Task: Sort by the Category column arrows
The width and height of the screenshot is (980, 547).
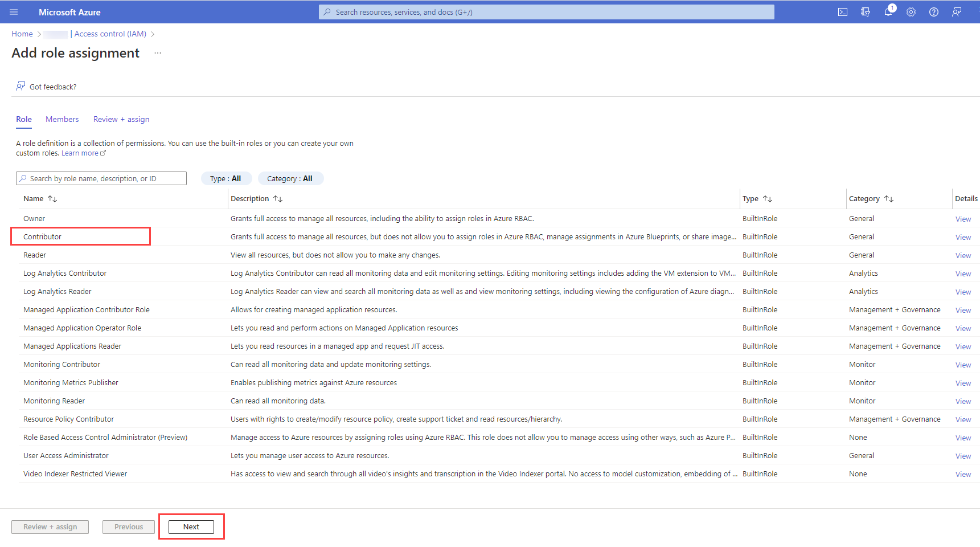Action: coord(889,199)
